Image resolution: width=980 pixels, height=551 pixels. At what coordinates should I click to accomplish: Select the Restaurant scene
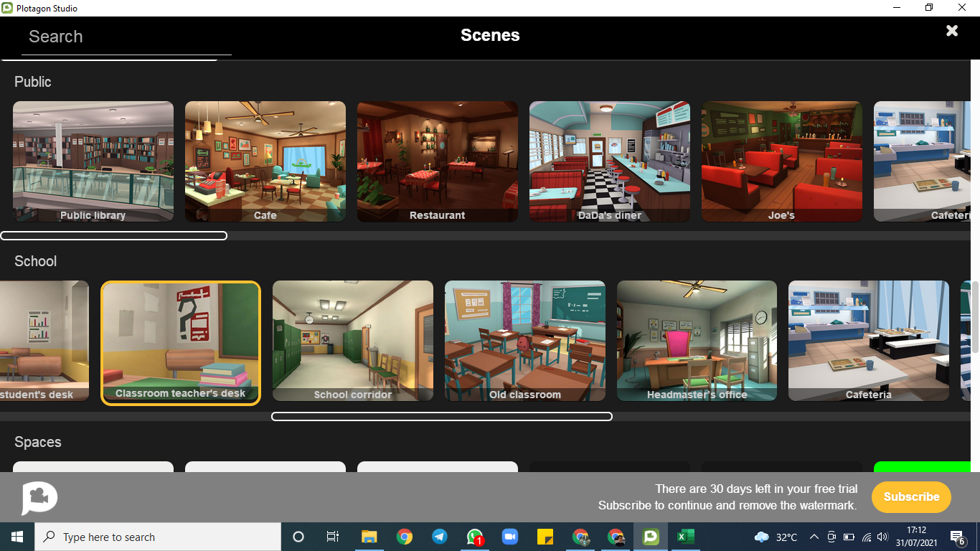(438, 161)
